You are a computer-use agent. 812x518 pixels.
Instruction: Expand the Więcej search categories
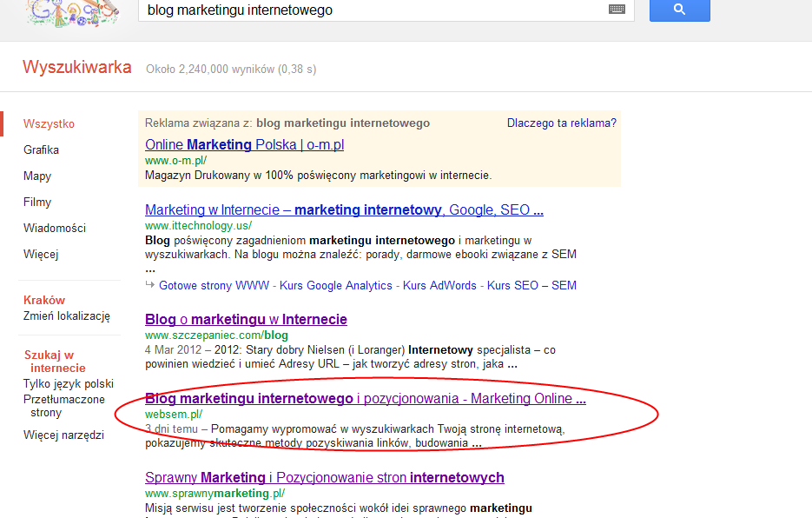pyautogui.click(x=41, y=254)
